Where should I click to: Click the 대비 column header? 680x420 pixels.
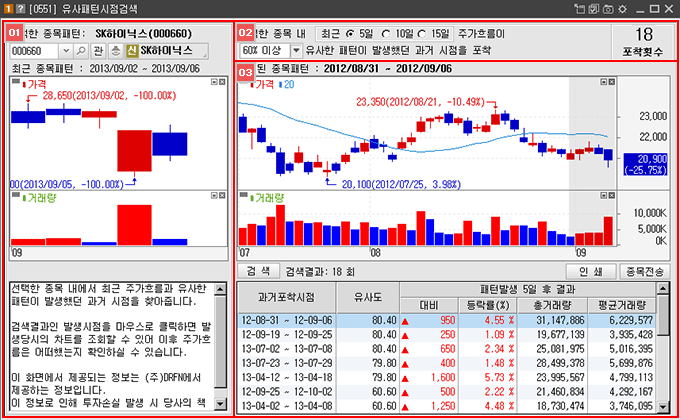point(429,305)
